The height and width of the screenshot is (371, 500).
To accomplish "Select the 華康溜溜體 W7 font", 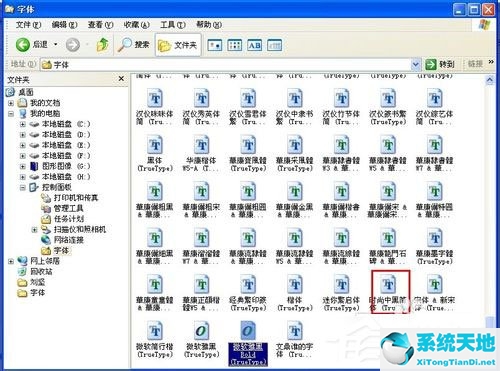I will (x=201, y=247).
